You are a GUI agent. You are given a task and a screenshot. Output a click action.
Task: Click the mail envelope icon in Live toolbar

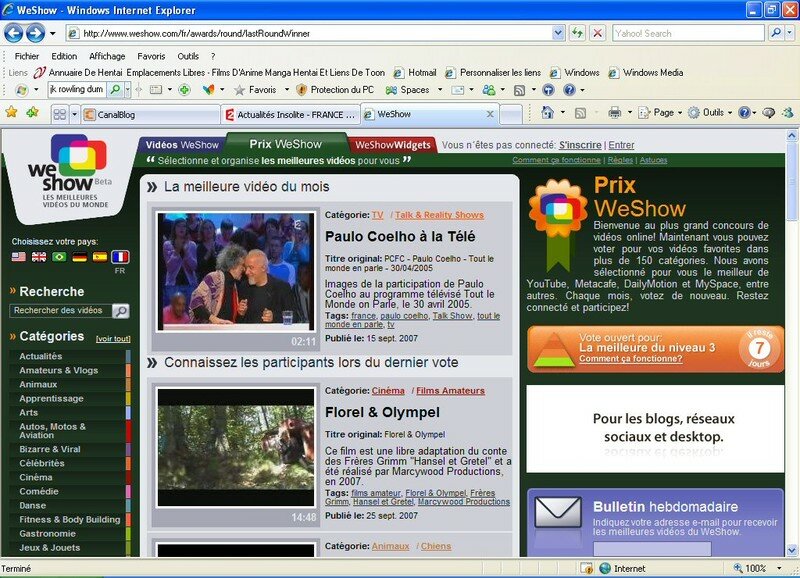[x=458, y=90]
